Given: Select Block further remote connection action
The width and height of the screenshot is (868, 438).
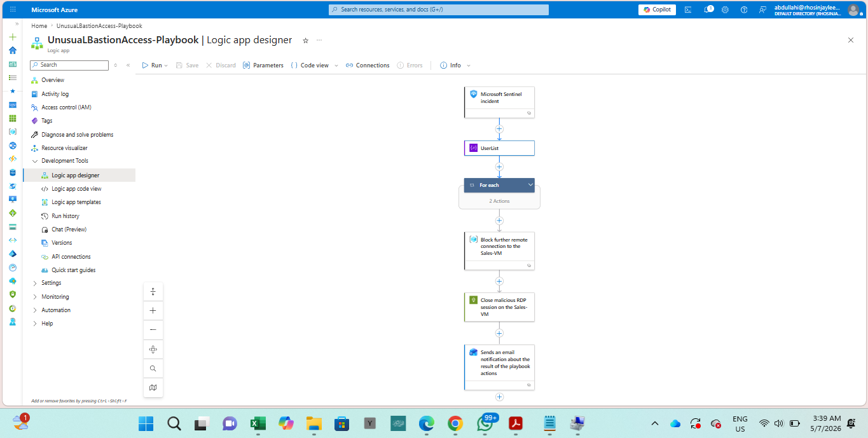Looking at the screenshot, I should click(499, 250).
